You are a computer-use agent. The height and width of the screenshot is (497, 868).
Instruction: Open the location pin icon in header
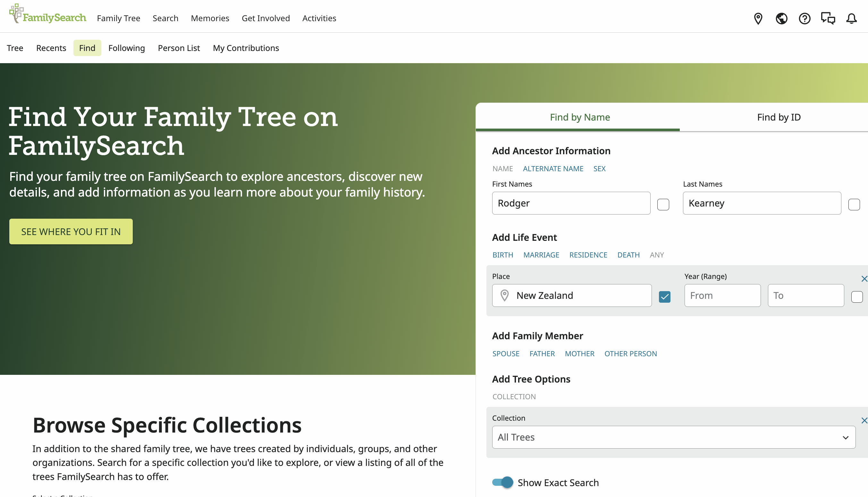pos(758,18)
